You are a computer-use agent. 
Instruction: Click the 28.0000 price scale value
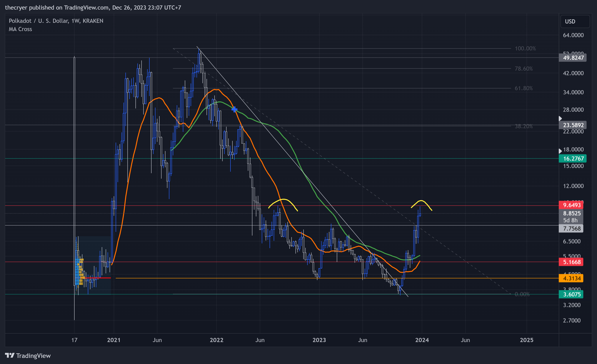(x=573, y=110)
